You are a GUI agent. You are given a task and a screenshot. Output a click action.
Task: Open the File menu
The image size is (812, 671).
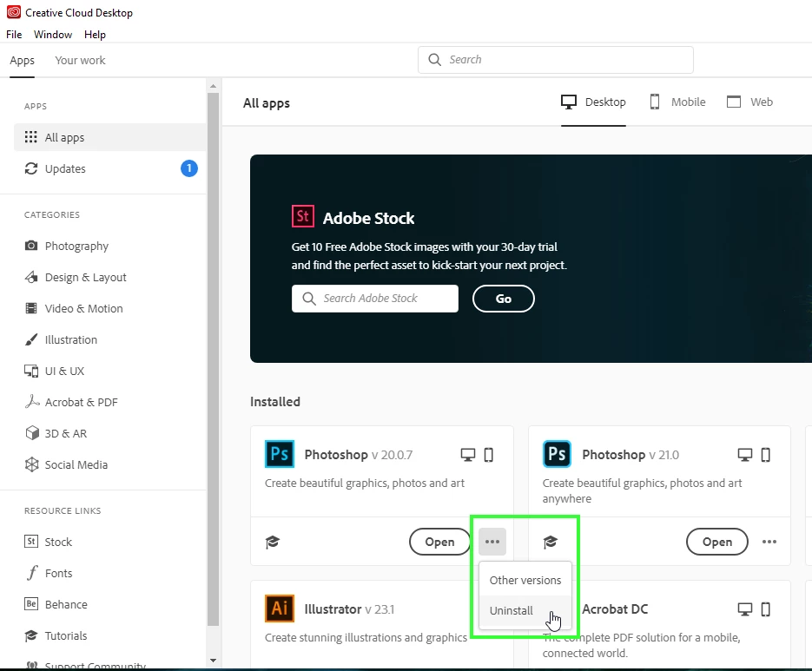point(14,35)
